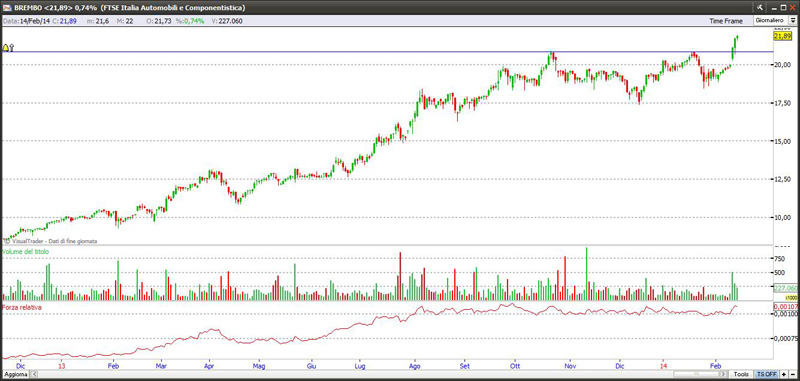Click the VisualTrader end-of-day data label
Viewport: 800px width, 381px height.
coord(55,241)
